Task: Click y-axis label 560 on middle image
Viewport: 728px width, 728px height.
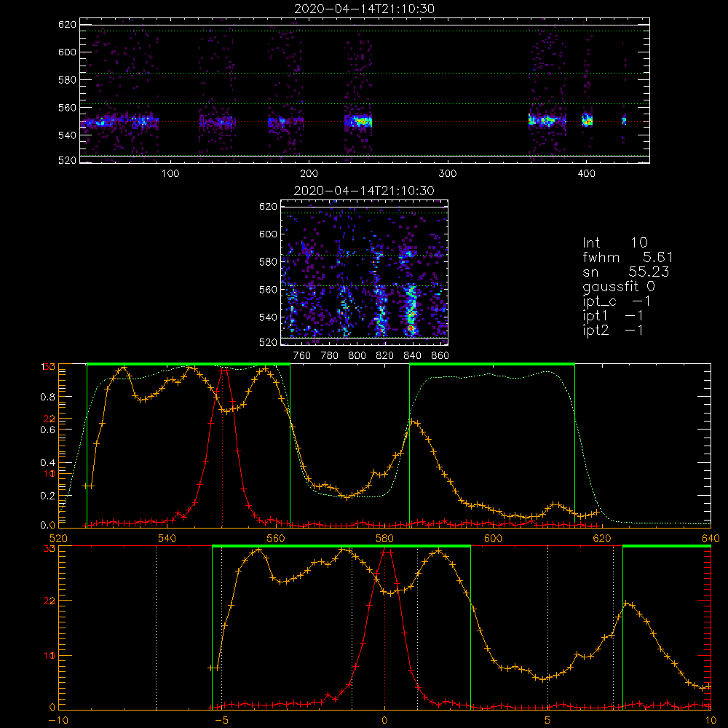Action: 268,290
